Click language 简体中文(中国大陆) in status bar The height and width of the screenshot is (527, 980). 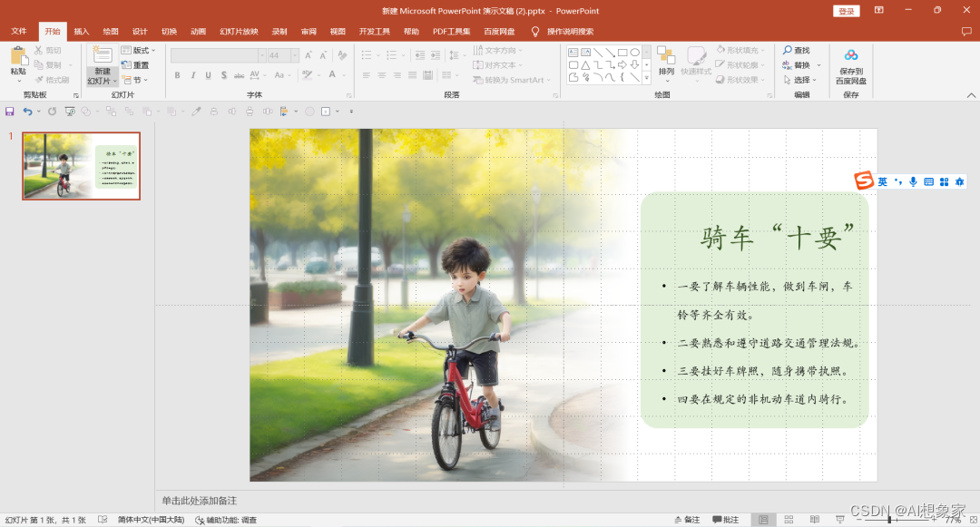click(151, 520)
